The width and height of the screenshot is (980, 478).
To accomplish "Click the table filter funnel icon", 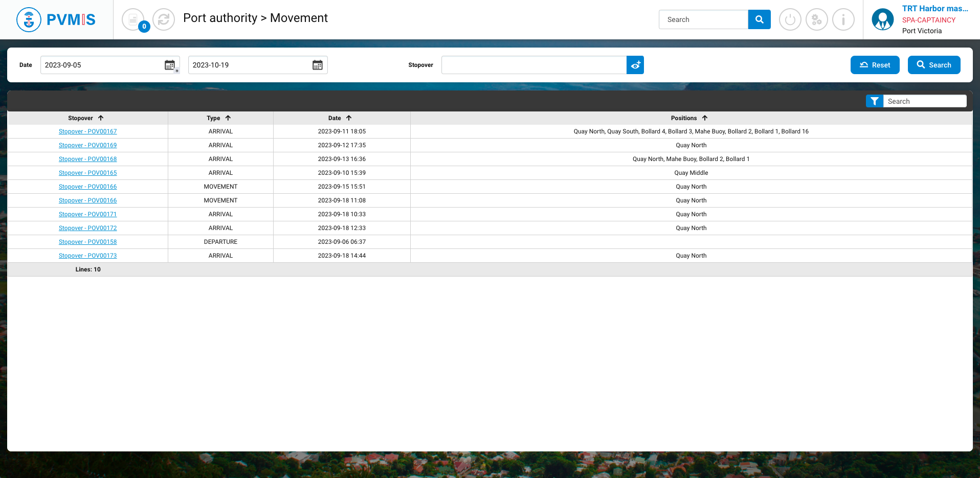I will (874, 101).
